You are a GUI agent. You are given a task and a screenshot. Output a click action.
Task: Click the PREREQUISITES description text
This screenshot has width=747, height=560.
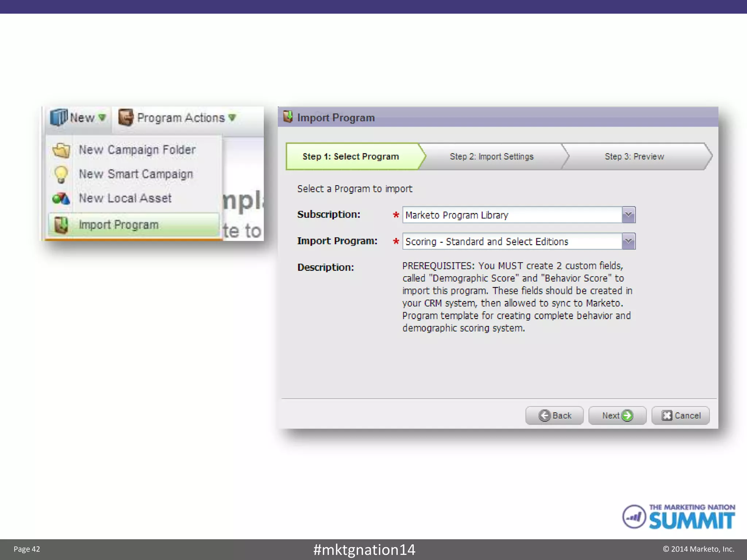tap(517, 297)
